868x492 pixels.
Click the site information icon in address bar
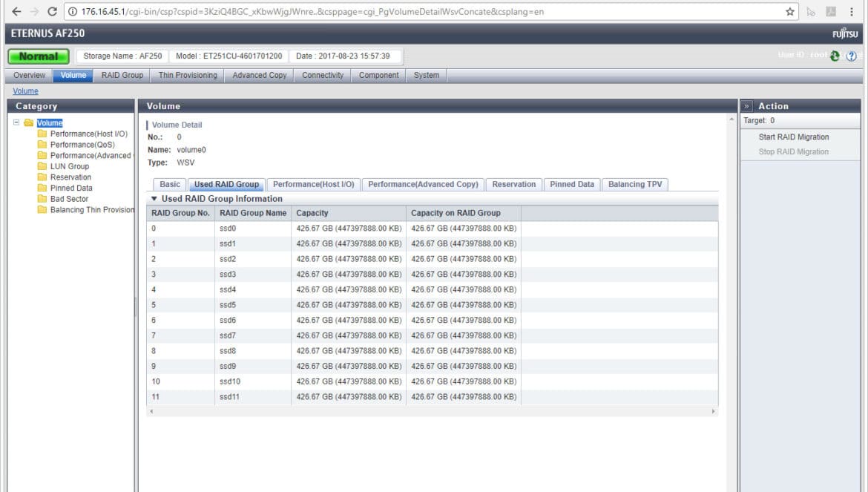coord(73,12)
